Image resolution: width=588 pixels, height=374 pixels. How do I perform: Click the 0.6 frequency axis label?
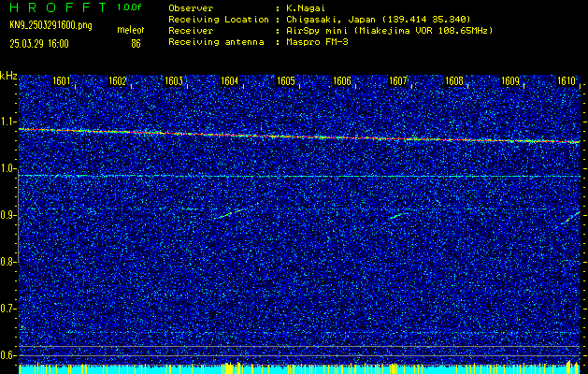[7, 355]
